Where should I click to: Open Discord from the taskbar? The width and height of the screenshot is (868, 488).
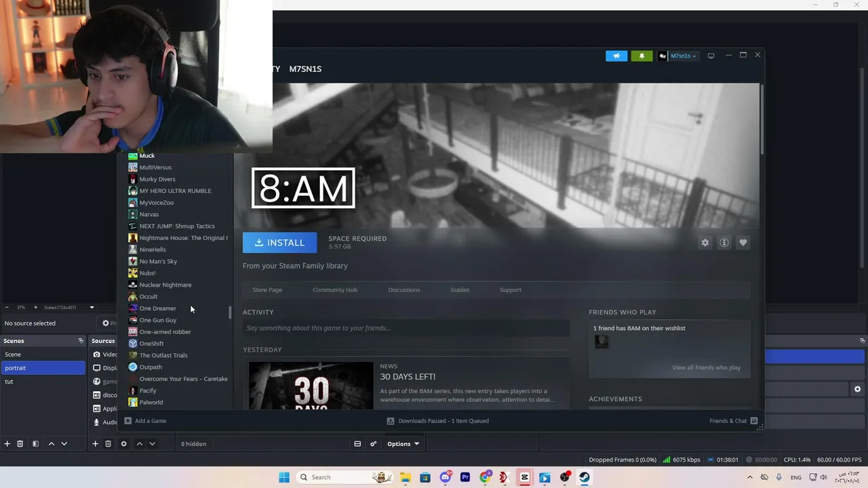pyautogui.click(x=446, y=477)
